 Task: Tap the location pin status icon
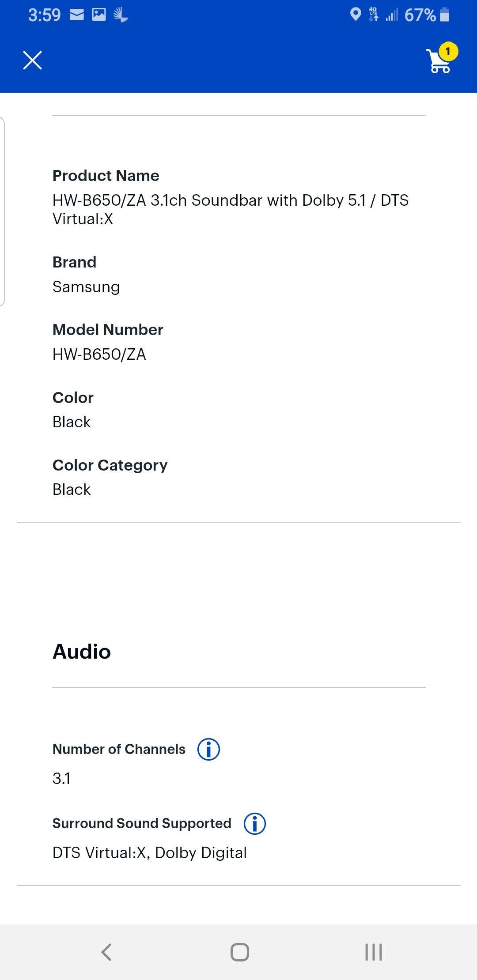pyautogui.click(x=356, y=15)
